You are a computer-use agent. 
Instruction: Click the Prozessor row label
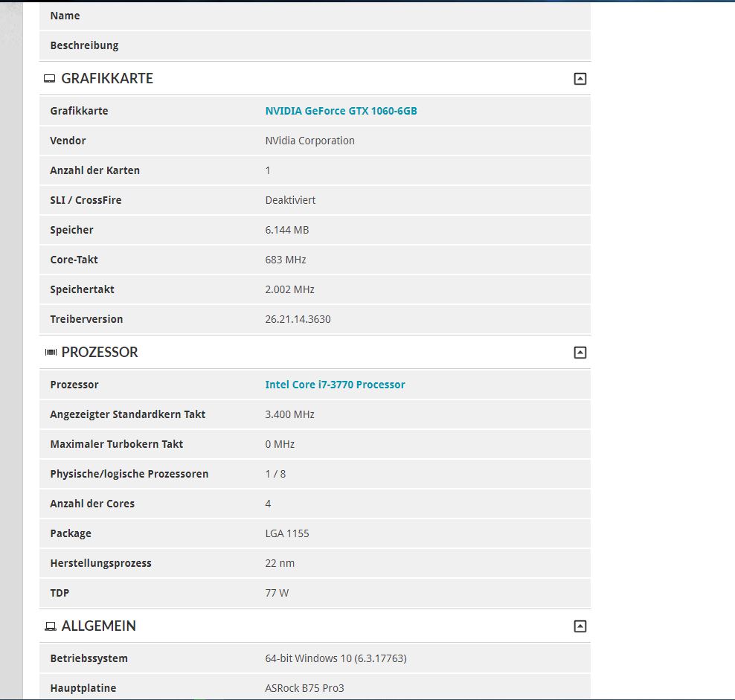[74, 385]
